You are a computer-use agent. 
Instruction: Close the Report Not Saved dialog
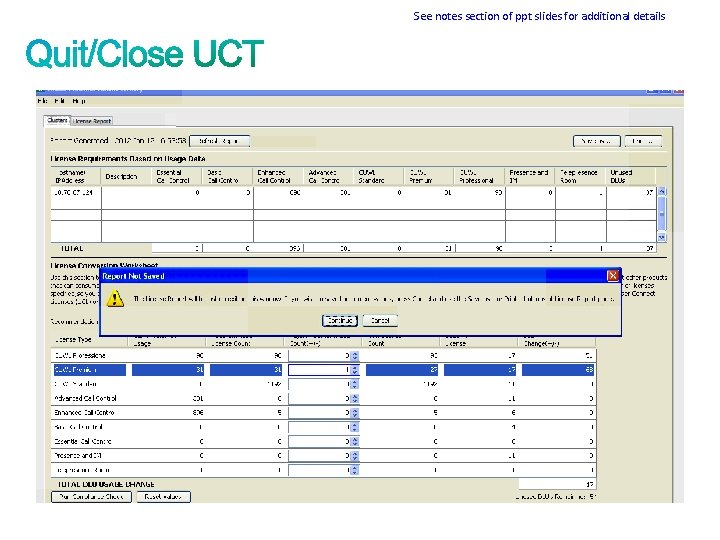coord(613,276)
